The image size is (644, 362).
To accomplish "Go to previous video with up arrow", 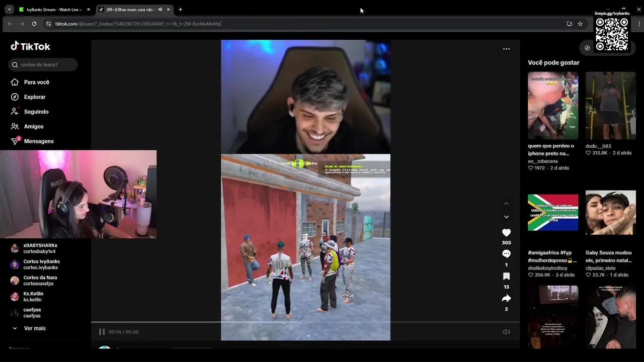I will tap(506, 204).
